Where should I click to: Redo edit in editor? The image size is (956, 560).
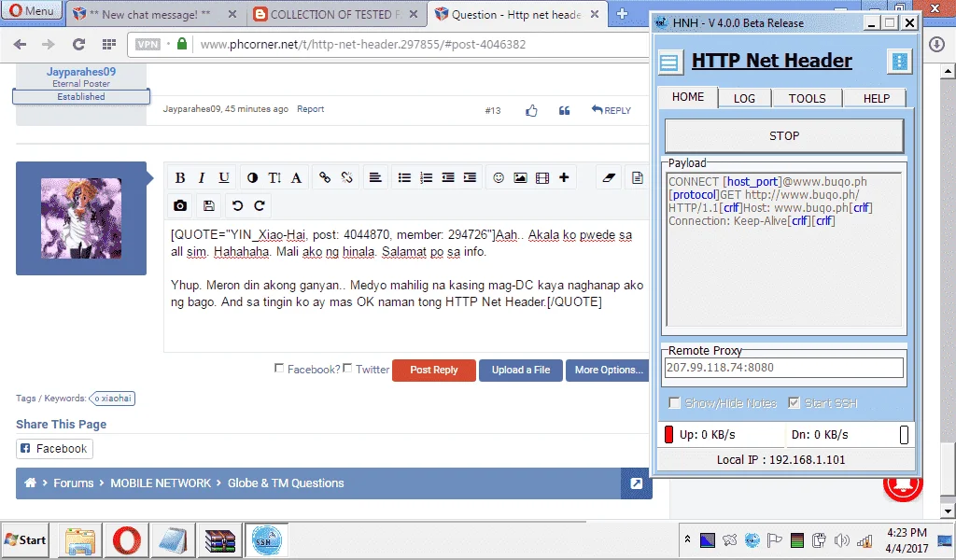pyautogui.click(x=260, y=206)
